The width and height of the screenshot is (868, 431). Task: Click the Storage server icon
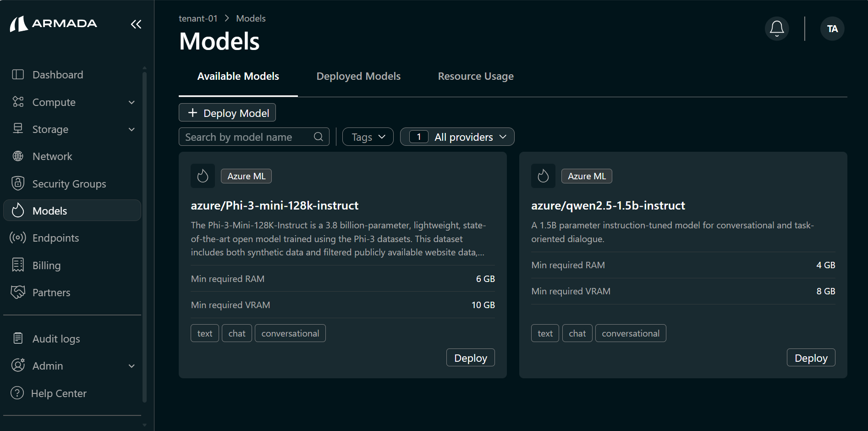tap(18, 129)
